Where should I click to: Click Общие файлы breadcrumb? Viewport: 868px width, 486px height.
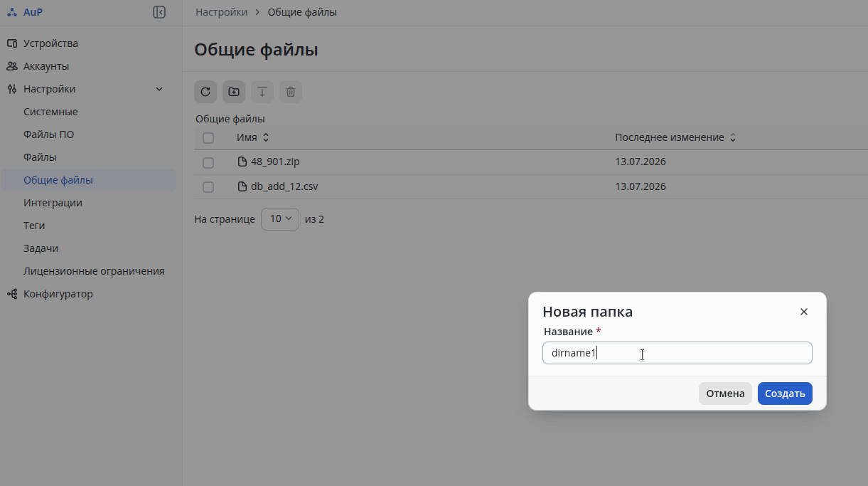[302, 12]
